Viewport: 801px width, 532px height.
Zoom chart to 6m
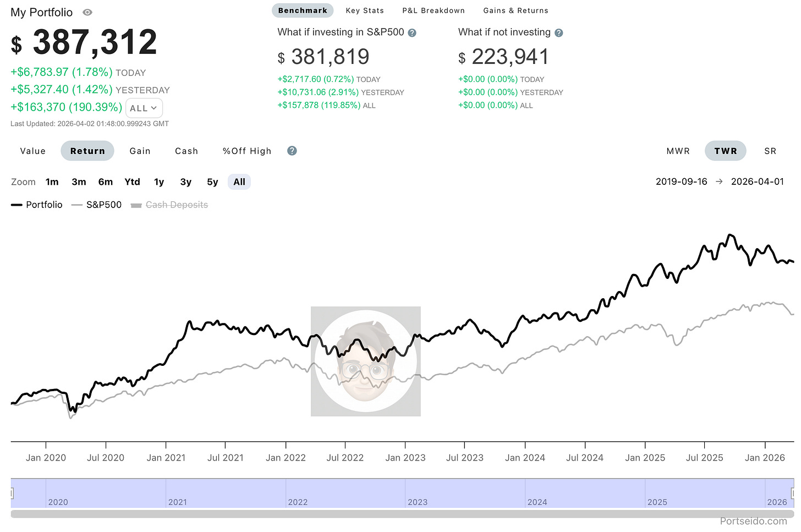point(106,182)
